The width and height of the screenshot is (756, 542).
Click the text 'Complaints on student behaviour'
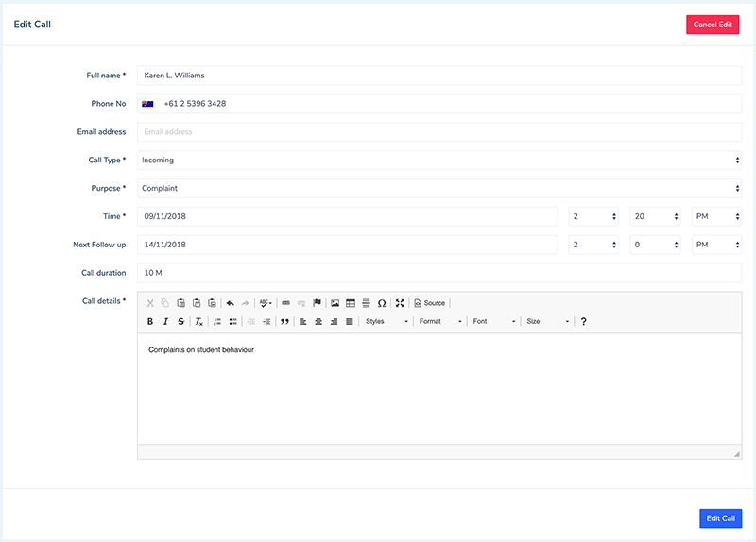(x=201, y=349)
